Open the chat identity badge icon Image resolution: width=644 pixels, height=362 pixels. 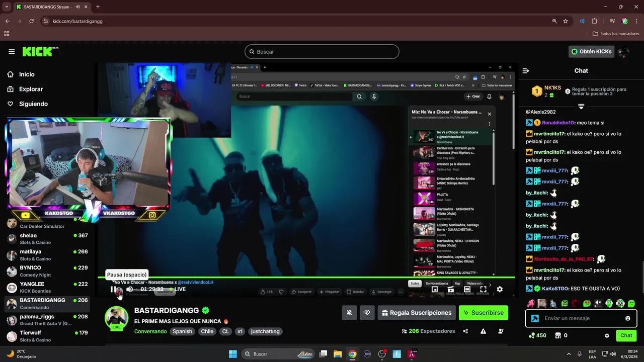[535, 318]
